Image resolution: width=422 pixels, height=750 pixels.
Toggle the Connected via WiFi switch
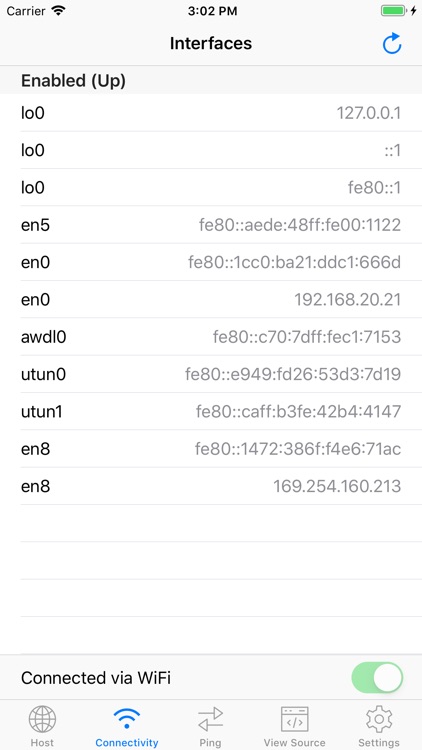click(377, 677)
